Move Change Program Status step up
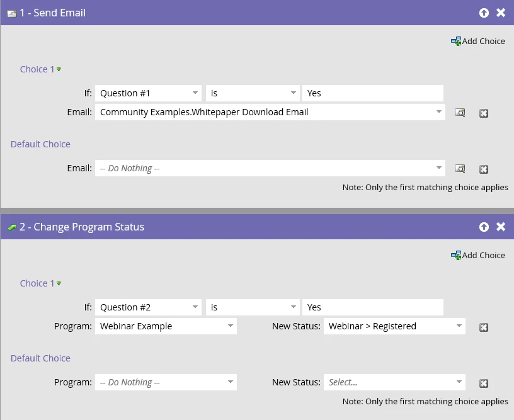 [x=484, y=227]
